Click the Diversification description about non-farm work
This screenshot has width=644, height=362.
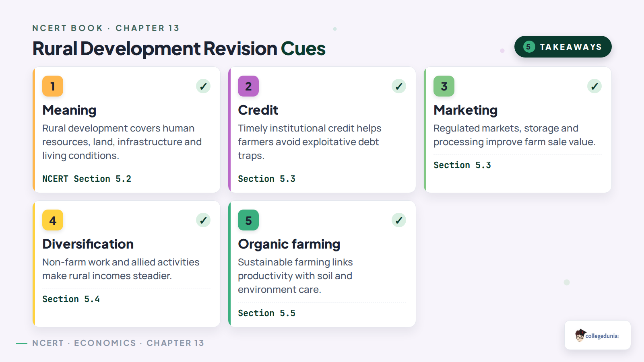click(x=121, y=269)
